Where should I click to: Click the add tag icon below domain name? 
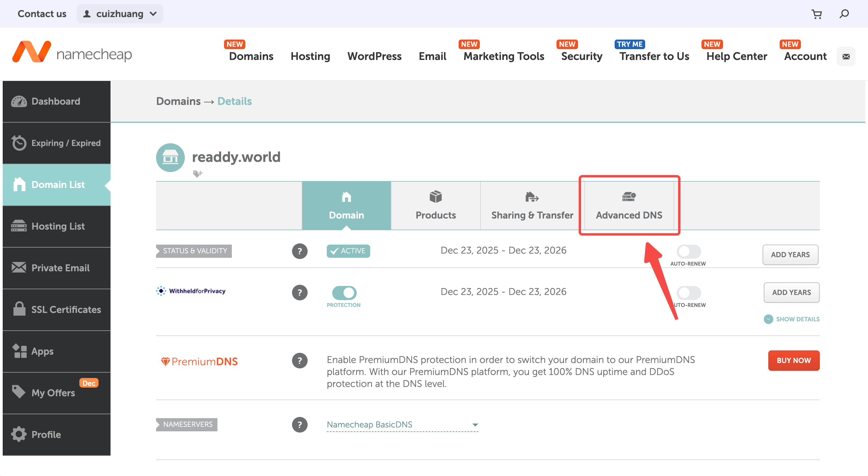pyautogui.click(x=197, y=174)
